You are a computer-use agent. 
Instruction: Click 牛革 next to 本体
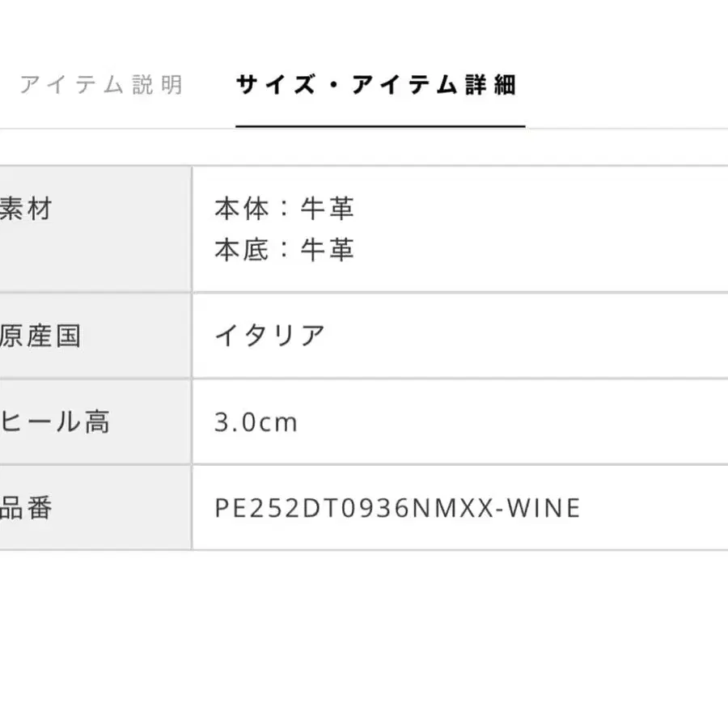pos(328,210)
